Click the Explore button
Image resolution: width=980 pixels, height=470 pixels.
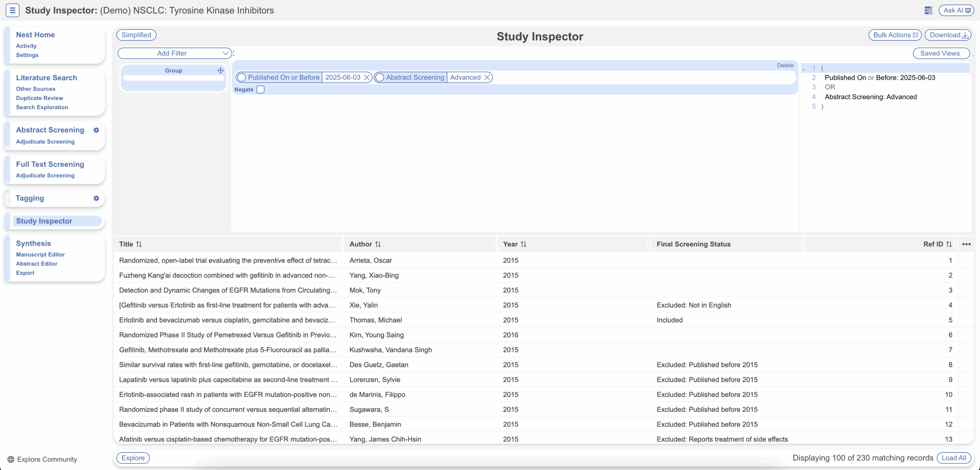coord(133,458)
